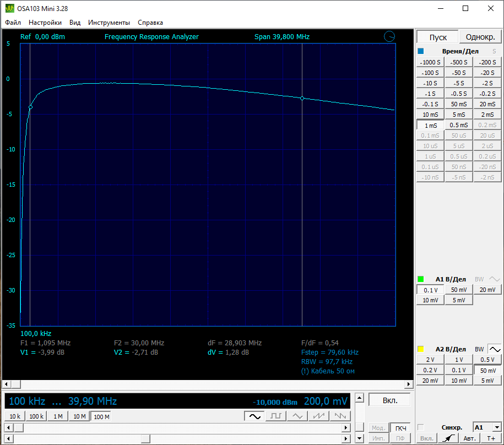Select the 10 k frequency range
Image resolution: width=504 pixels, height=445 pixels.
pyautogui.click(x=15, y=416)
